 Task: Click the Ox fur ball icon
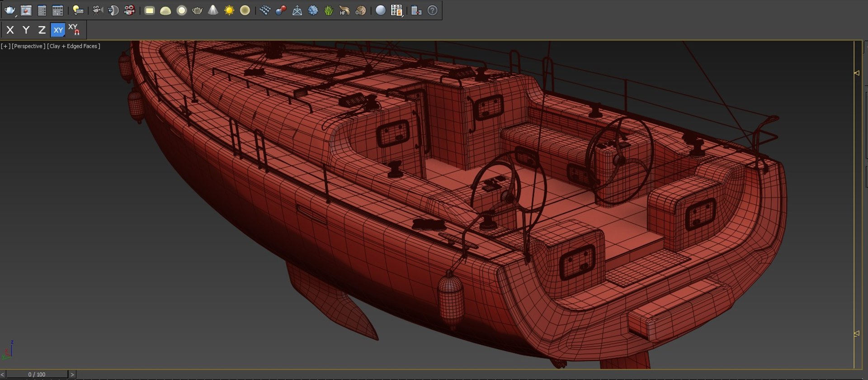click(x=360, y=10)
